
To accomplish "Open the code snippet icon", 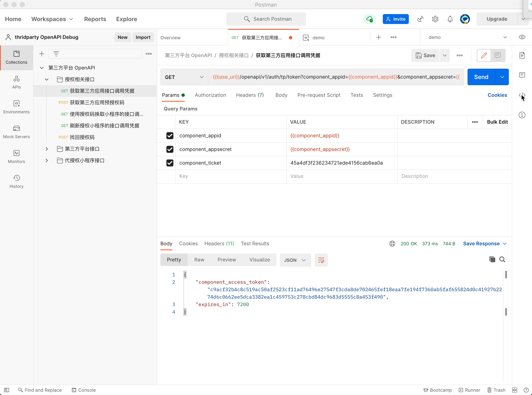I will coord(522,95).
